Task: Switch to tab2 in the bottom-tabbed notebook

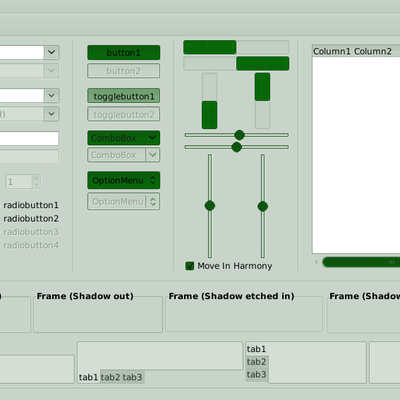Action: [110, 377]
